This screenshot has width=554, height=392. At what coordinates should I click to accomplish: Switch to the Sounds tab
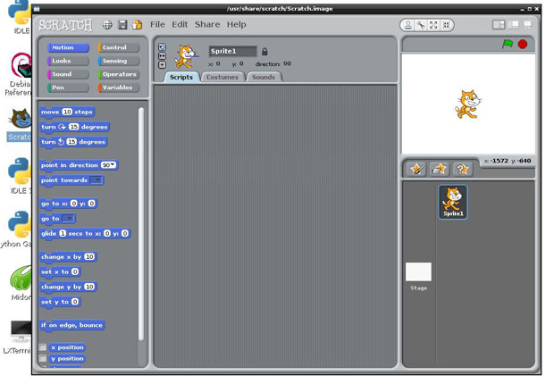(x=264, y=77)
